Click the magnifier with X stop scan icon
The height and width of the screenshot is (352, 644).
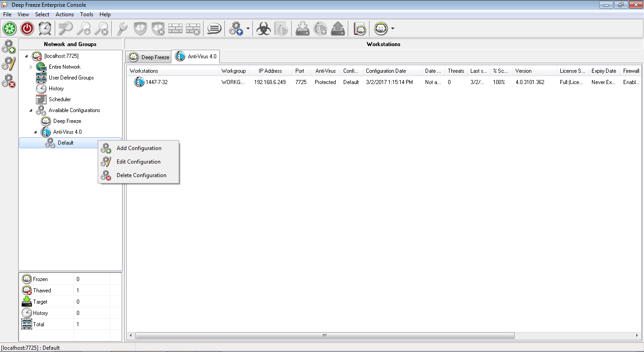pyautogui.click(x=101, y=28)
